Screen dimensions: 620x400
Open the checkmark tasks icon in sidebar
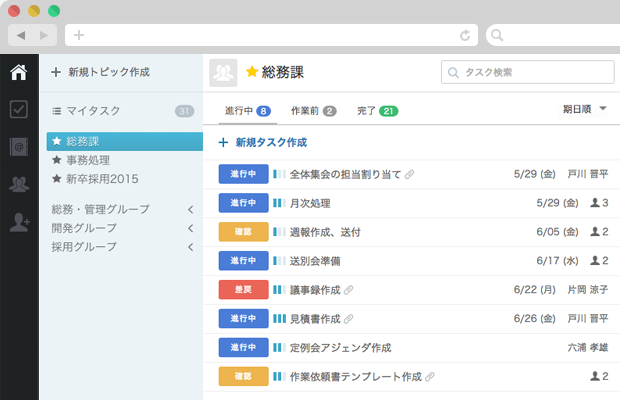(18, 110)
